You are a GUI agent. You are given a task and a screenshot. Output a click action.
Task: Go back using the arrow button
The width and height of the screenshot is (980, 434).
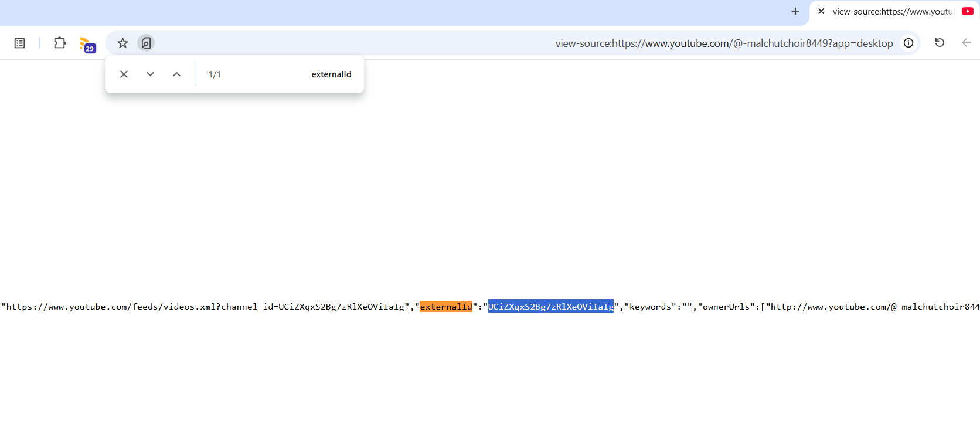tap(966, 43)
